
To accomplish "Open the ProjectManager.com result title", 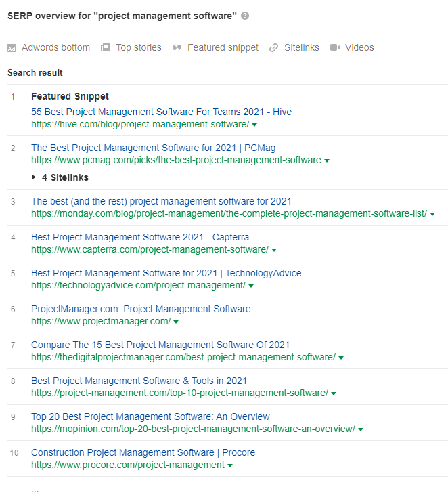I will (x=141, y=309).
